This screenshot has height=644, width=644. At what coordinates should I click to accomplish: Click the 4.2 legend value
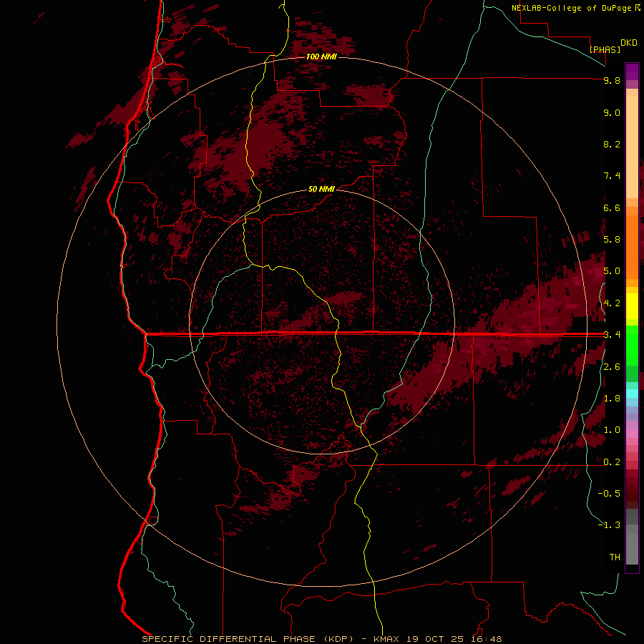(x=612, y=303)
